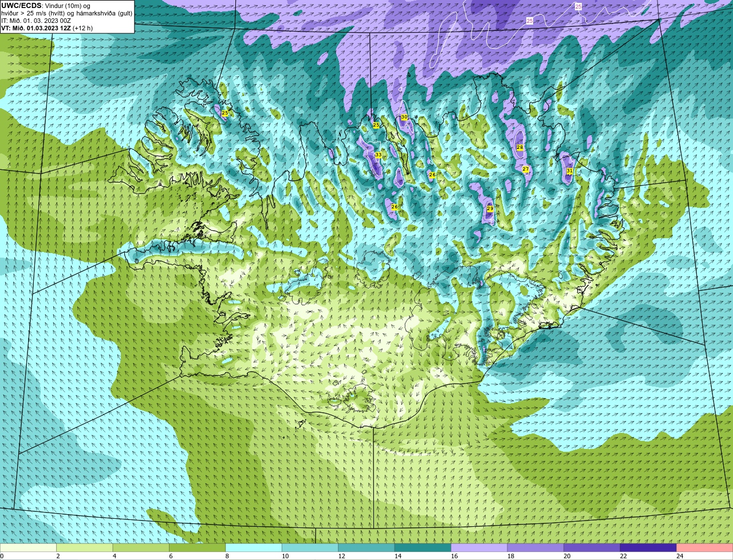Select the 8–10 m/s pale cyan legend swatch
This screenshot has height=560, width=733.
pos(254,547)
